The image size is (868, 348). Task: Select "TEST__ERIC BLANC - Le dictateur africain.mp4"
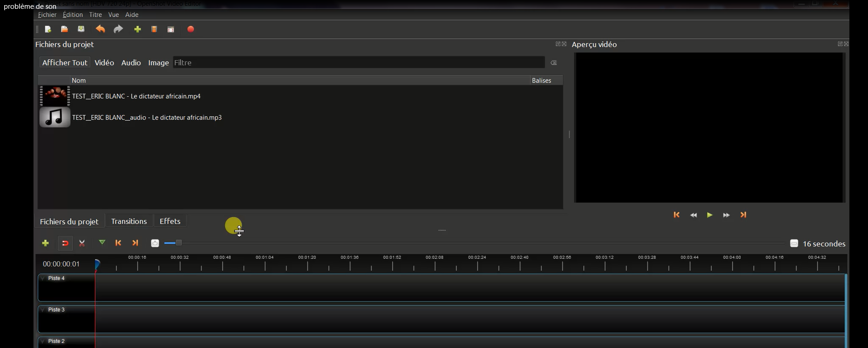click(136, 96)
